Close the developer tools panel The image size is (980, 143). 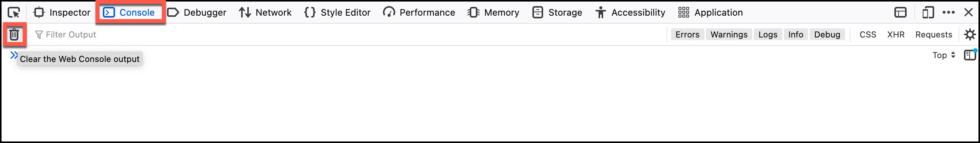pyautogui.click(x=969, y=13)
